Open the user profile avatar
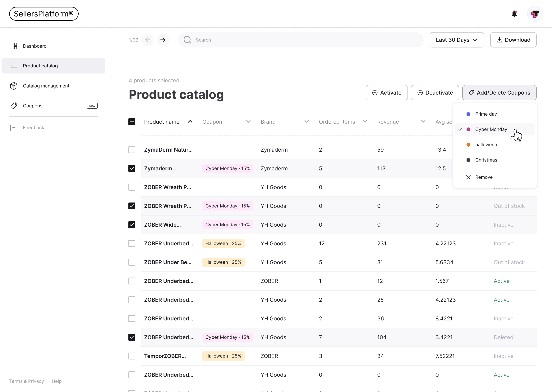The image size is (552, 392). [535, 14]
